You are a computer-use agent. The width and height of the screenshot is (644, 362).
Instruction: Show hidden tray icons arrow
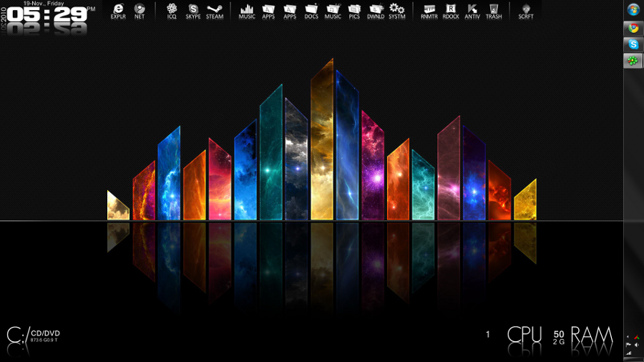click(628, 338)
